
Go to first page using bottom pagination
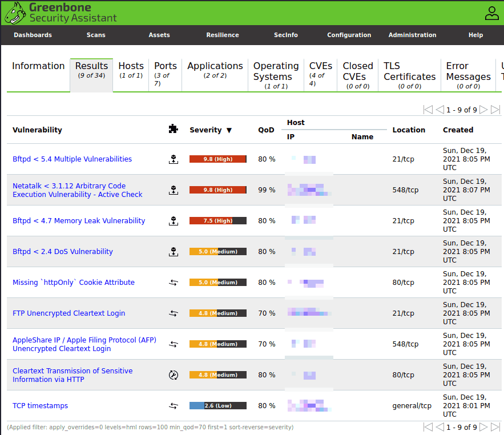point(428,427)
